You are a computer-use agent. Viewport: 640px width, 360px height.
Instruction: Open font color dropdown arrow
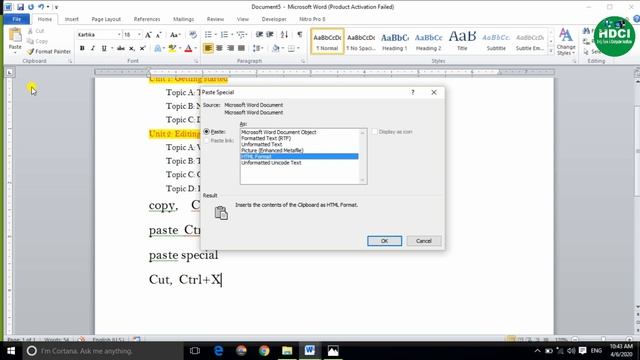click(x=196, y=48)
